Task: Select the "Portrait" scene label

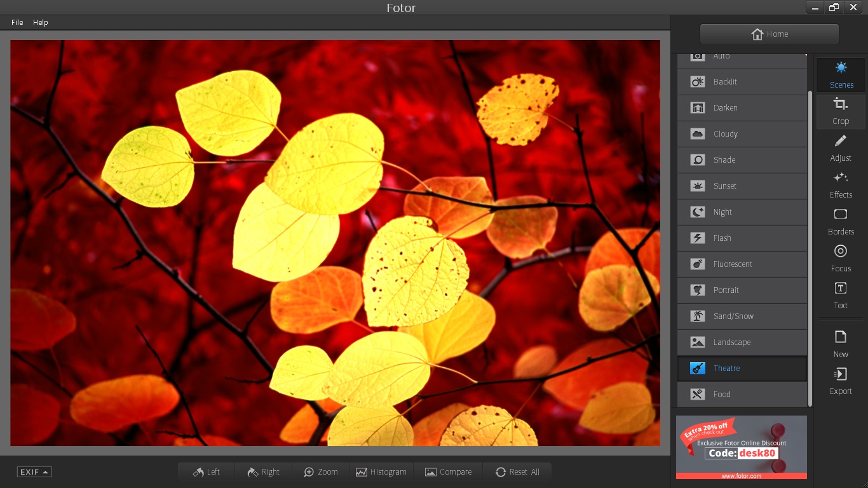Action: 726,290
